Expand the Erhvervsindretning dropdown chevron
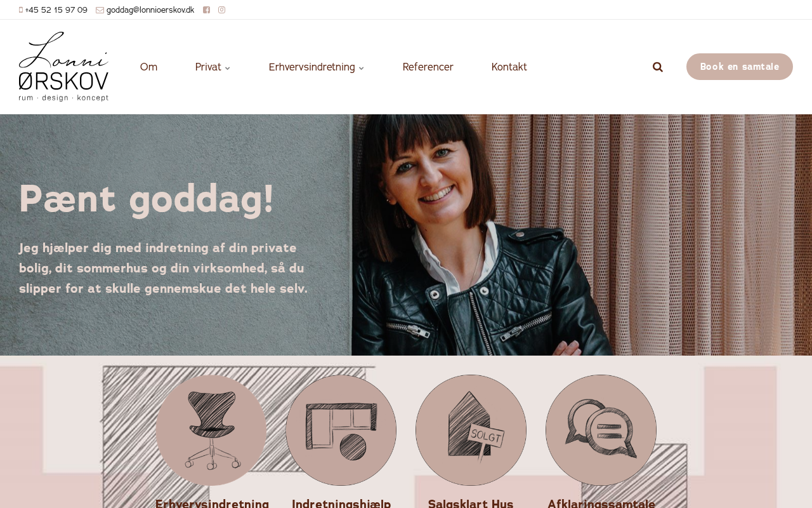The height and width of the screenshot is (508, 812). [x=362, y=68]
